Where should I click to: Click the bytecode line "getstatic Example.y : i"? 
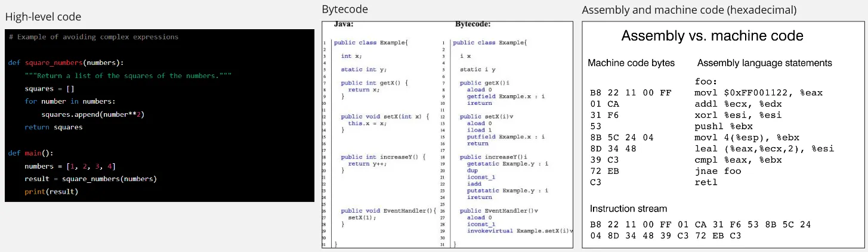508,163
